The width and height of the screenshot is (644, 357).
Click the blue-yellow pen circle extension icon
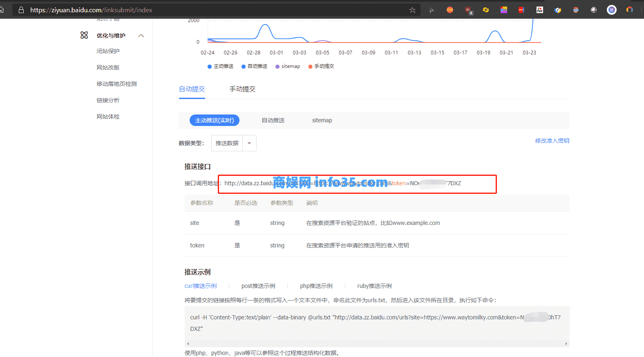tap(558, 10)
